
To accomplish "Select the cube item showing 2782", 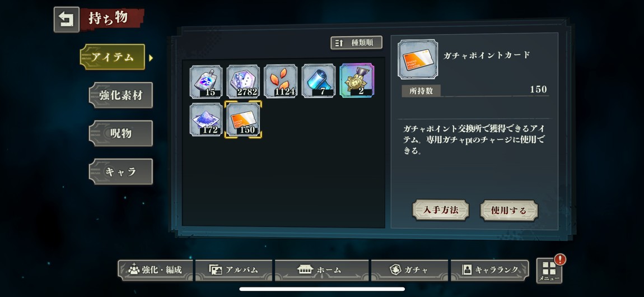I will point(243,81).
